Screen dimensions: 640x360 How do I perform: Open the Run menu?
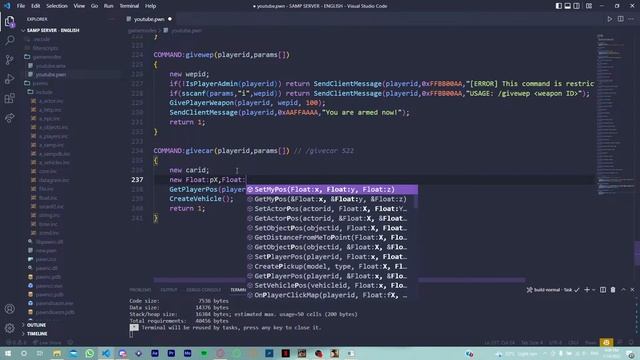(x=109, y=6)
